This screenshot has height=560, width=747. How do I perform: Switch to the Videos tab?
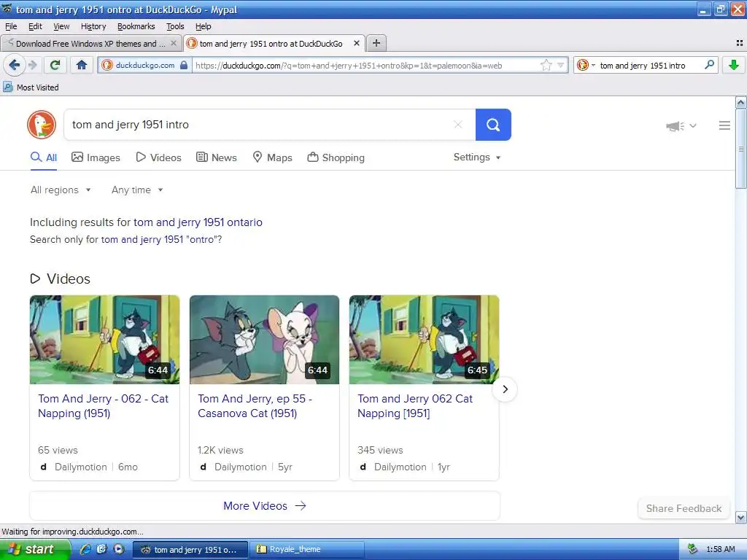pyautogui.click(x=158, y=157)
